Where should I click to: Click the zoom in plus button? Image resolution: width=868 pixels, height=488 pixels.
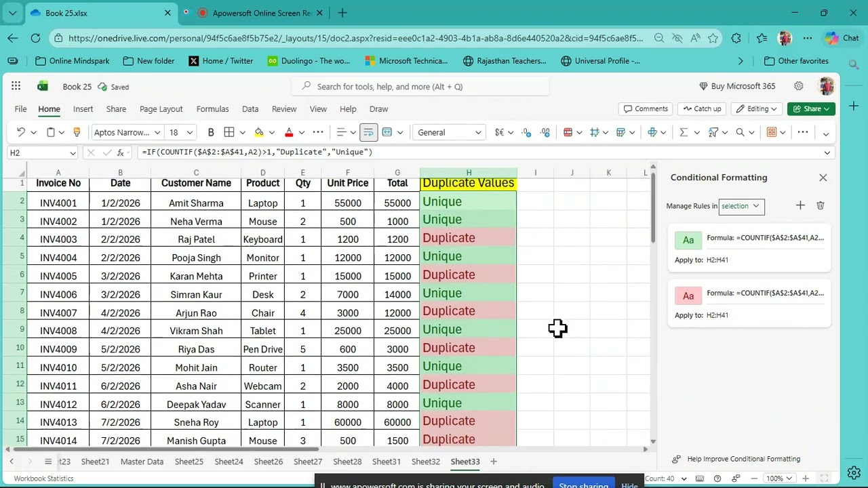(805, 479)
